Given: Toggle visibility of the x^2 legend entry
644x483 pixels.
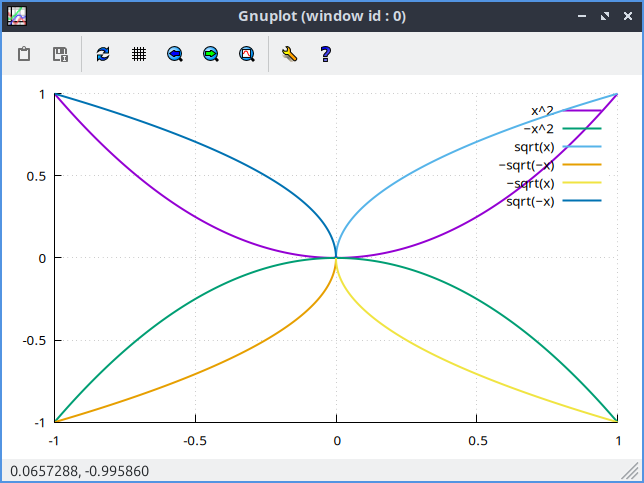Looking at the screenshot, I should pos(542,110).
